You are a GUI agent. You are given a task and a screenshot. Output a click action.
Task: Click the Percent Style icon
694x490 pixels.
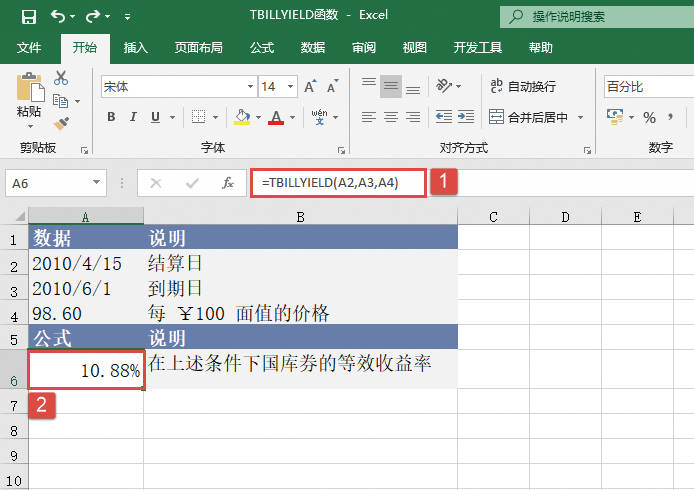[x=649, y=118]
